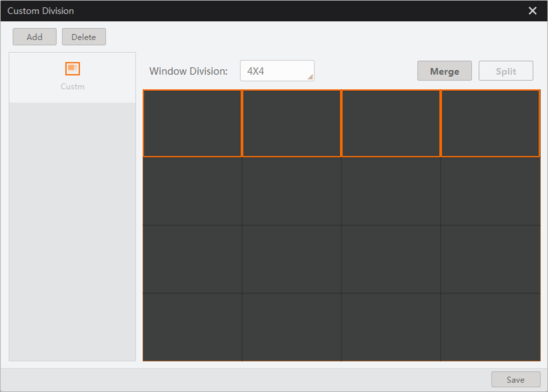548x392 pixels.
Task: Select the third highlighted cell in top row
Action: tap(391, 124)
